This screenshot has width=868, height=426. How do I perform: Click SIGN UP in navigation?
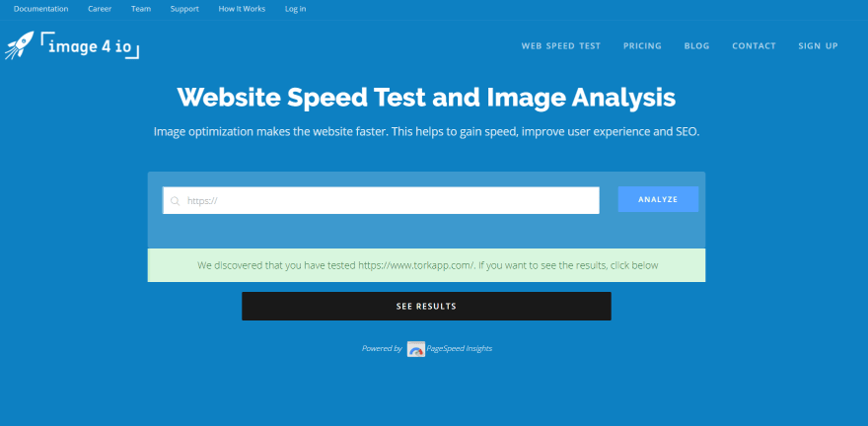pyautogui.click(x=818, y=46)
